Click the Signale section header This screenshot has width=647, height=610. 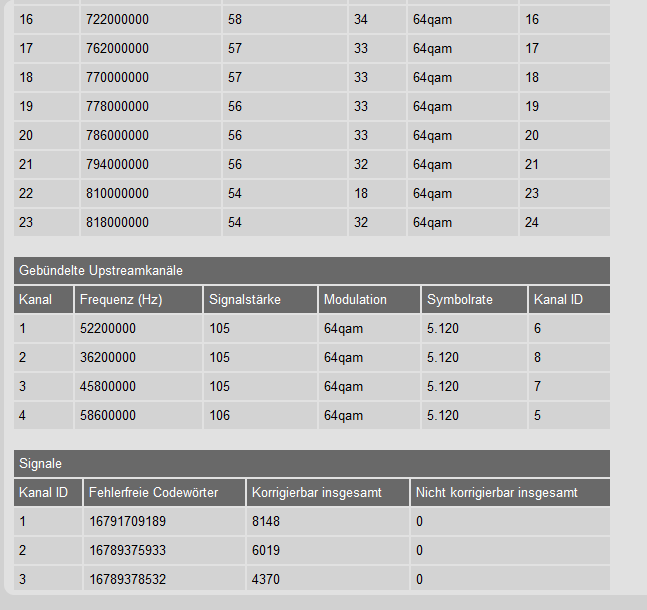tap(40, 463)
